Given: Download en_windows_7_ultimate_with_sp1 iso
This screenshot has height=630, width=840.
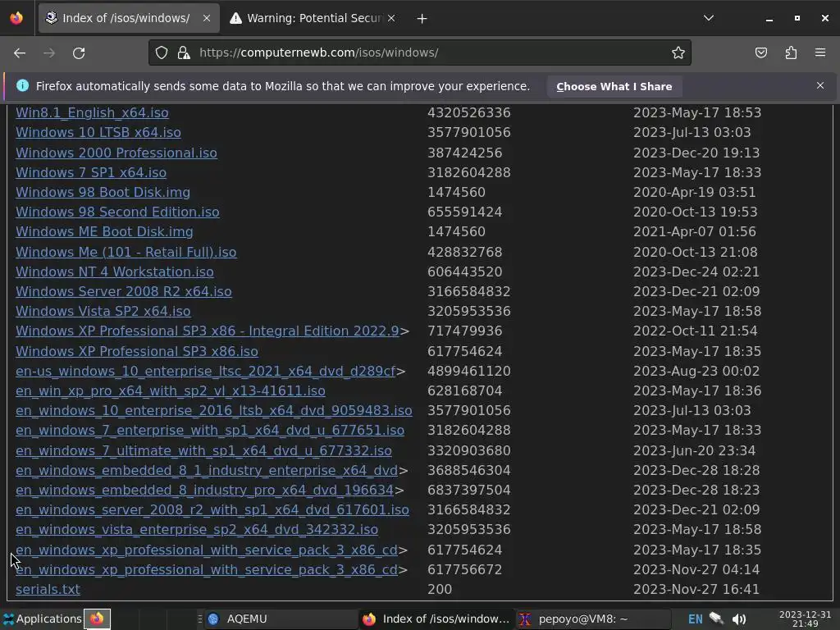Looking at the screenshot, I should [x=203, y=450].
